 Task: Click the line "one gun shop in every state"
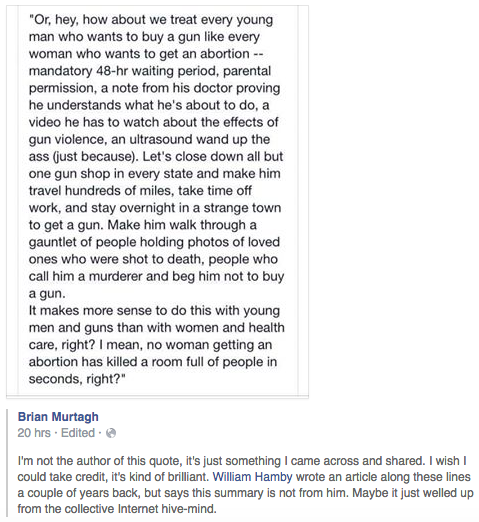[x=154, y=174]
